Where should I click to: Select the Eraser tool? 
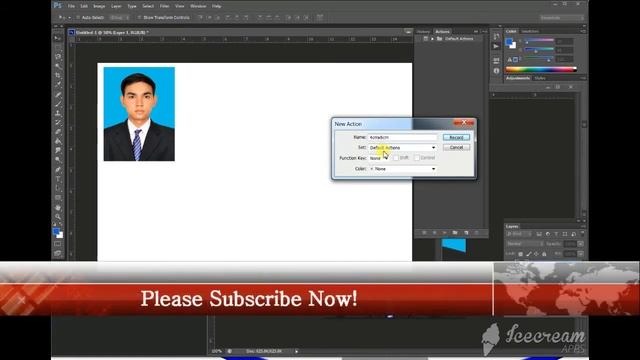58,132
